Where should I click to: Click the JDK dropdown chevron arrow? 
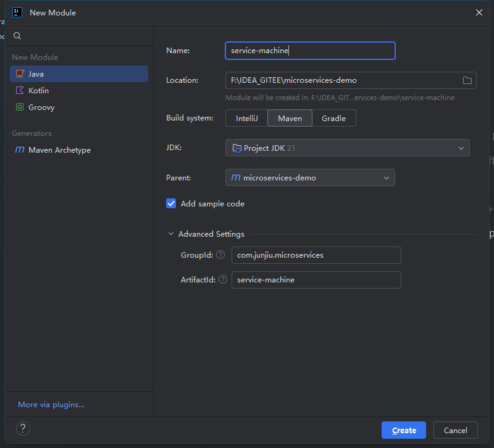(x=461, y=148)
